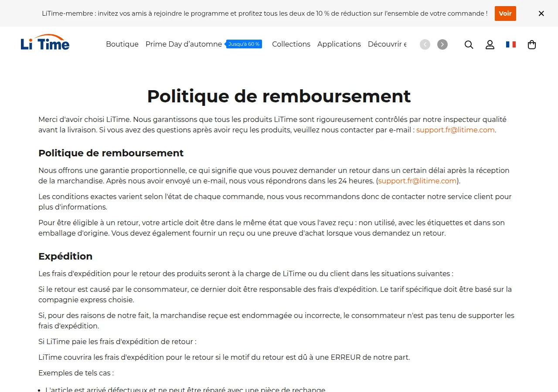Click the 'Pour être éligible à un retour' paragraph
The height and width of the screenshot is (392, 558).
point(272,228)
